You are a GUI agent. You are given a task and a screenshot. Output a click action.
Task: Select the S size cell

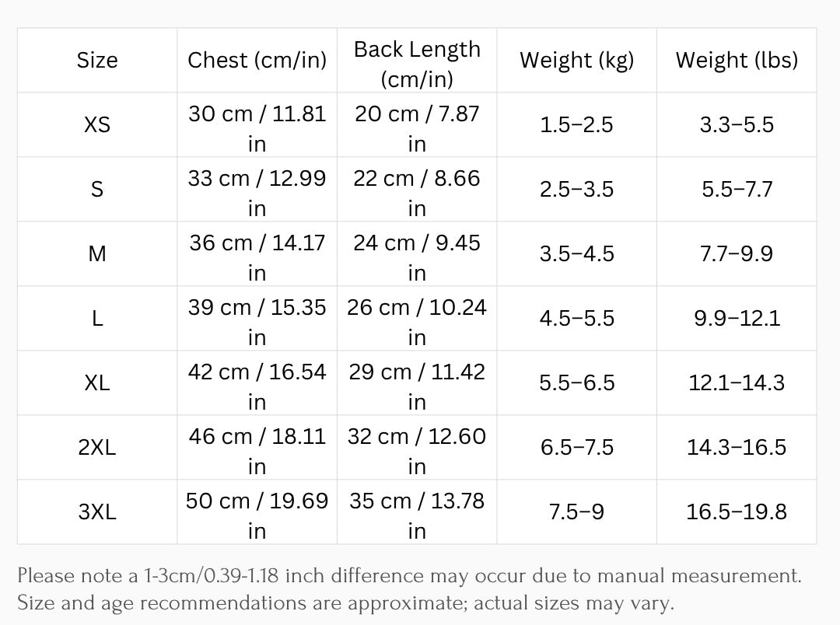97,190
